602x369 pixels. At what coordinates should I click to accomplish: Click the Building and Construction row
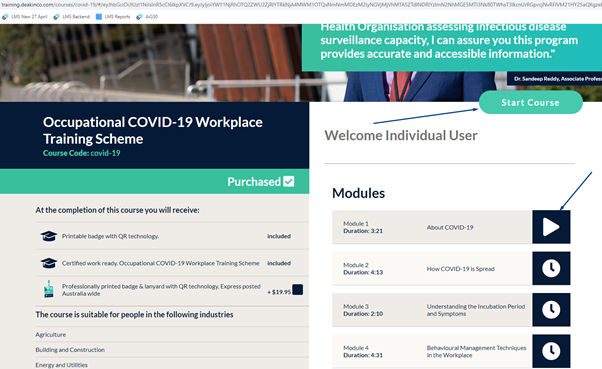pos(172,350)
